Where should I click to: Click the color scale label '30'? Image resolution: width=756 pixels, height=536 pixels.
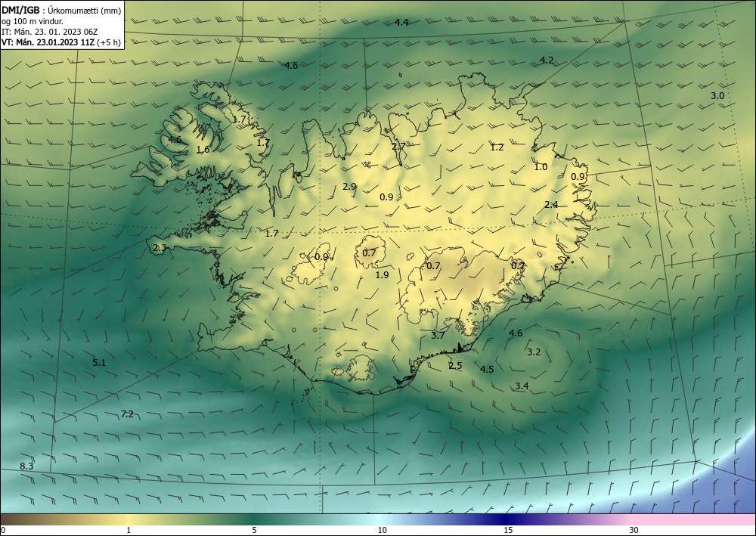tap(634, 530)
